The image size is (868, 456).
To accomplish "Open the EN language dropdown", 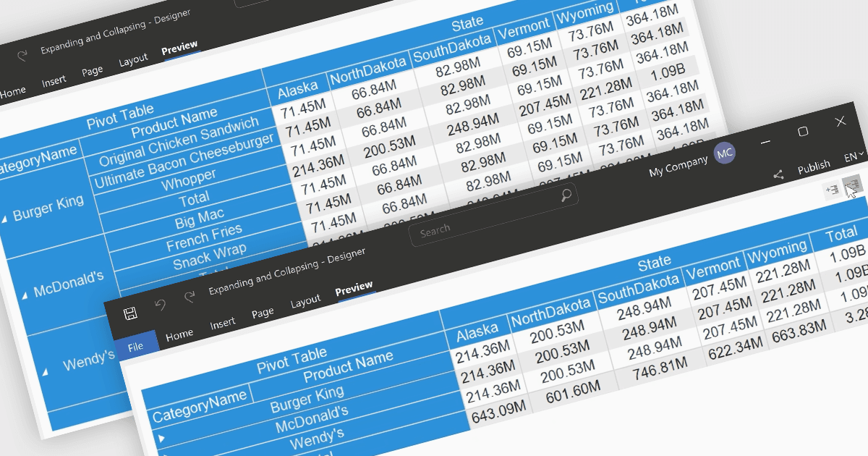I will point(855,156).
